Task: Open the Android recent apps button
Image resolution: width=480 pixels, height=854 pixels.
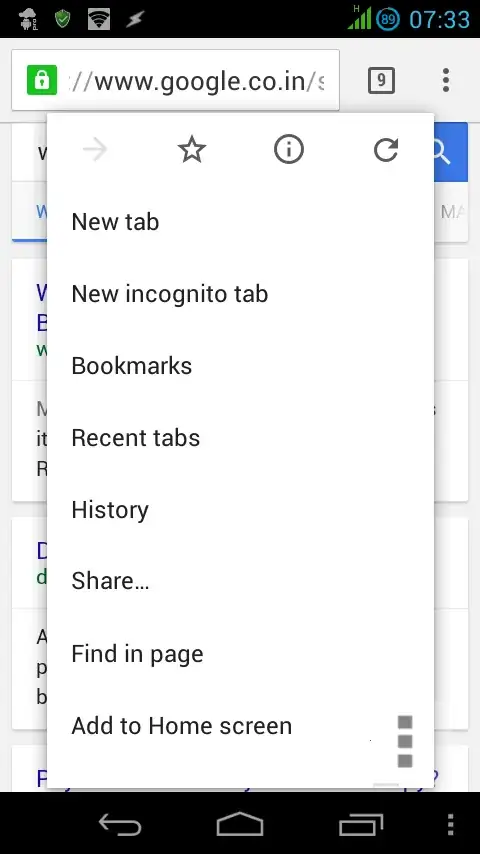Action: 361,824
